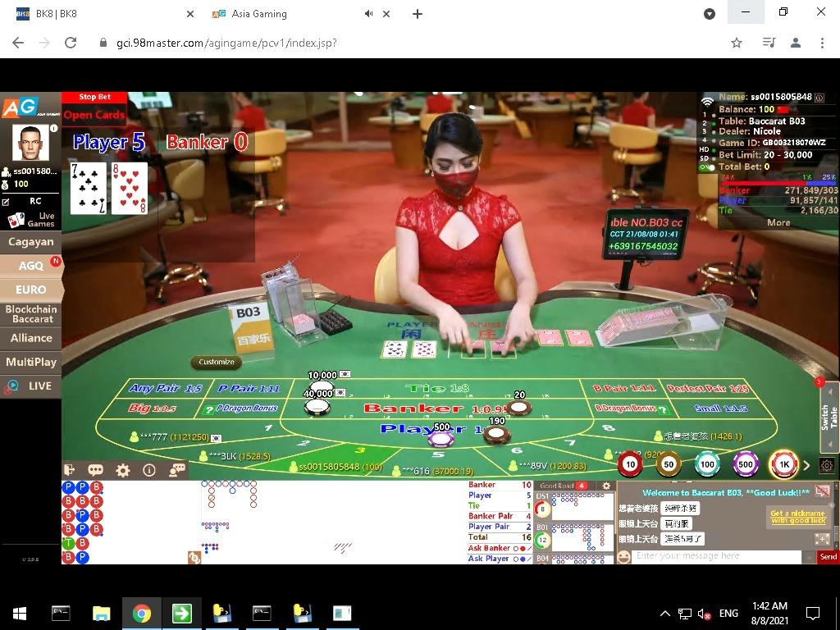
Task: Click the roadmap switch icon
Action: click(x=194, y=557)
